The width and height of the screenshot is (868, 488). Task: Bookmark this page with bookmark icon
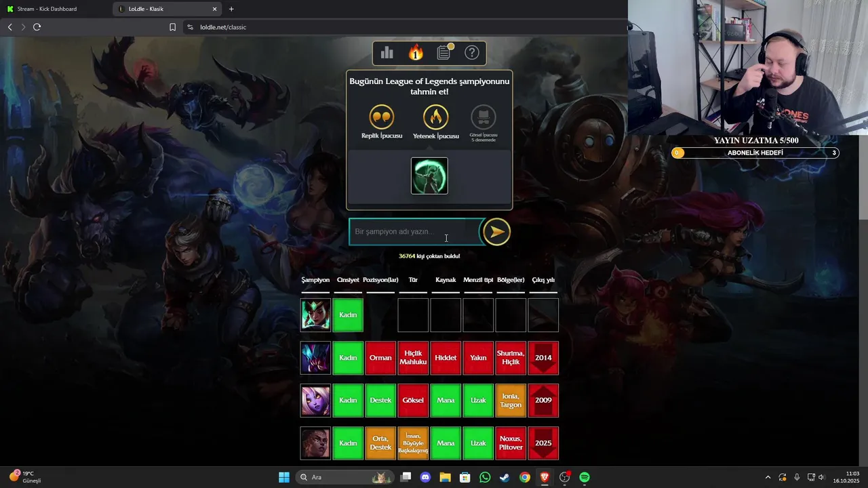tap(172, 27)
